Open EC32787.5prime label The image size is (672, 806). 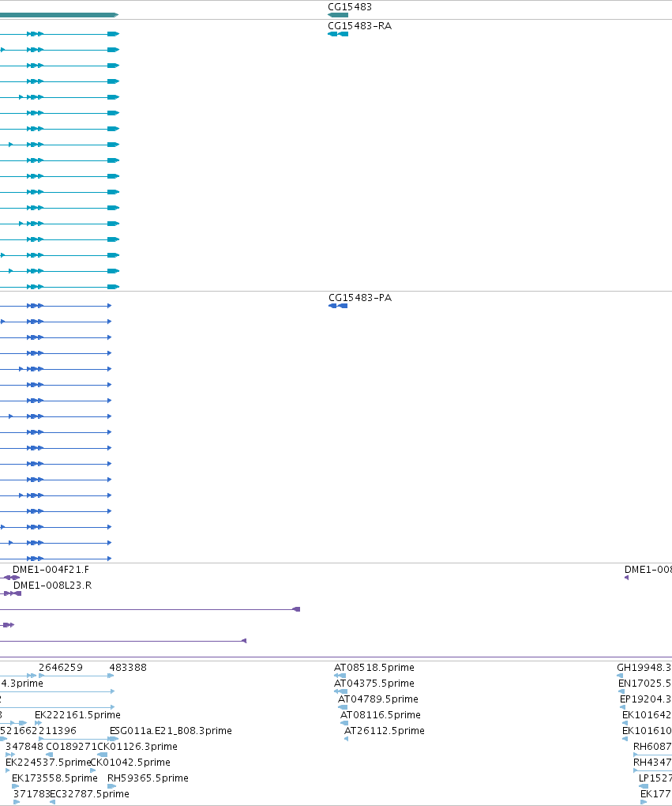[89, 793]
